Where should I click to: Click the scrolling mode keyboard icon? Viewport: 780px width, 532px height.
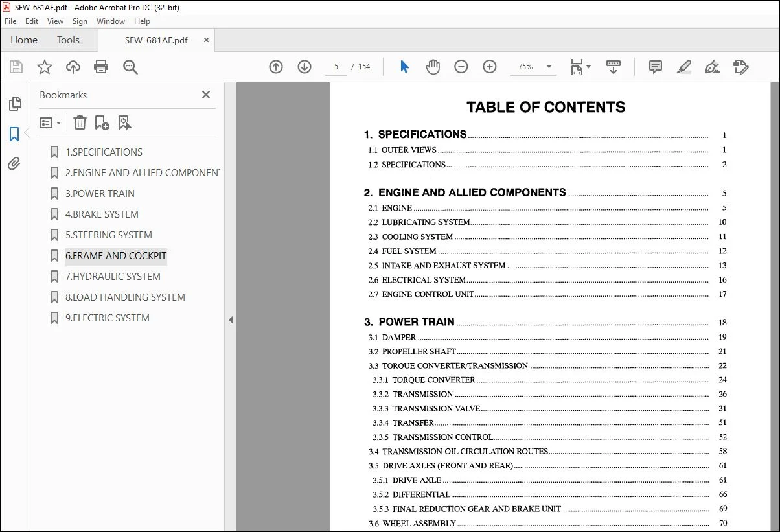[x=614, y=67]
